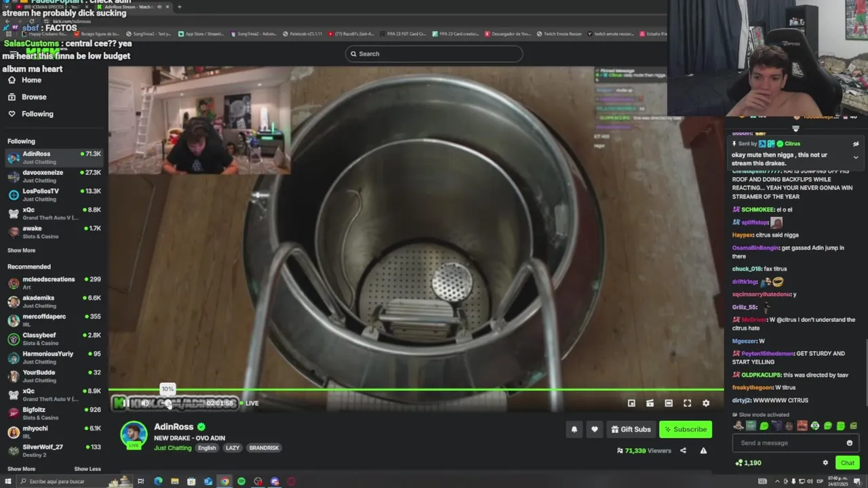Viewport: 868px width, 488px height.
Task: Open akademiks recommended channel
Action: (54, 301)
